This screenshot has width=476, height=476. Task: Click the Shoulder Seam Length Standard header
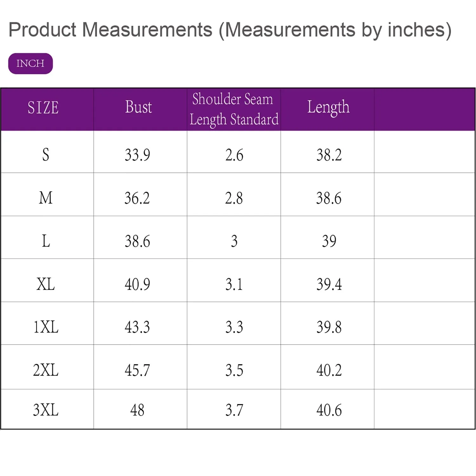(x=234, y=109)
